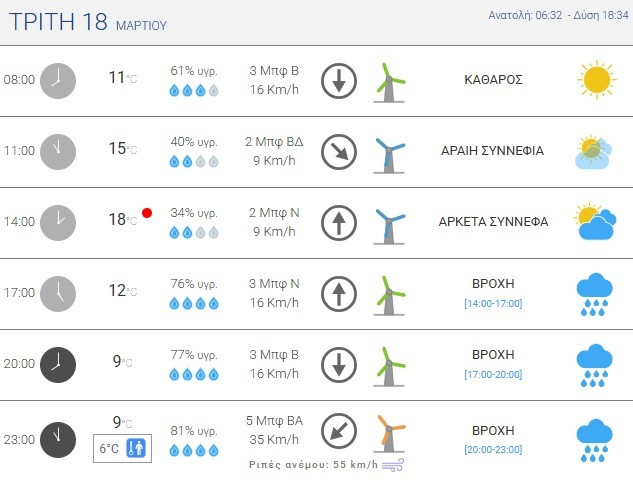This screenshot has height=480, width=633.
Task: Click the northeast wind arrow at 23:00
Action: point(339,432)
